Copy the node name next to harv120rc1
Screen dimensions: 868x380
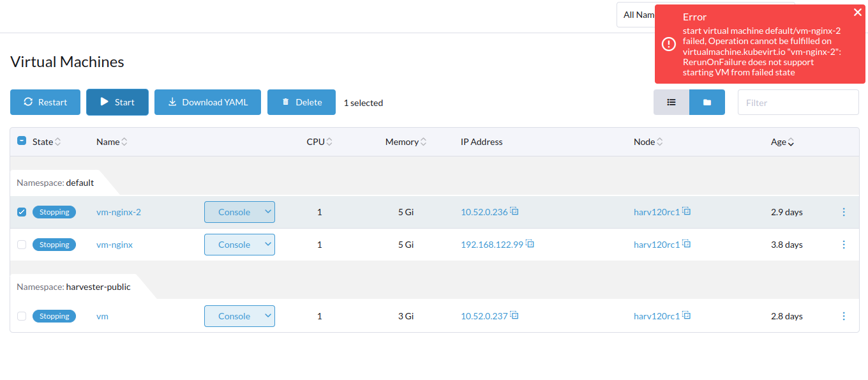tap(686, 211)
